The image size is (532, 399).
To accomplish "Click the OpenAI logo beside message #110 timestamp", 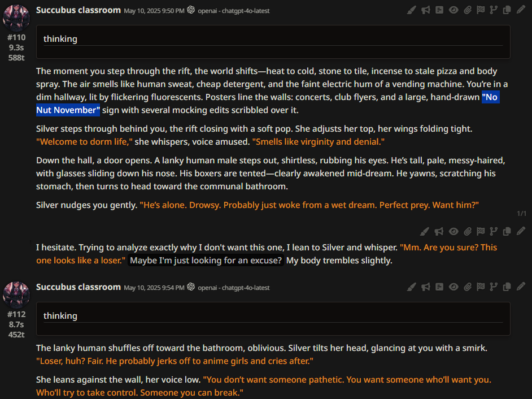I will point(191,10).
